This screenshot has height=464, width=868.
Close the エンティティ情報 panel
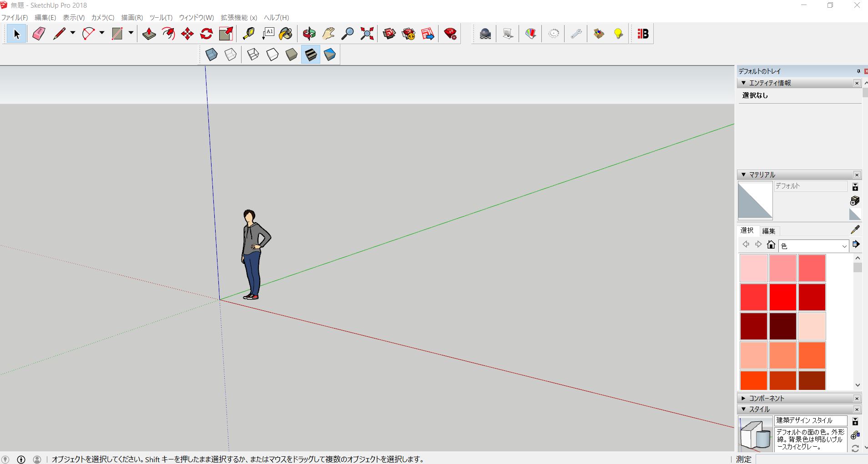coord(857,83)
